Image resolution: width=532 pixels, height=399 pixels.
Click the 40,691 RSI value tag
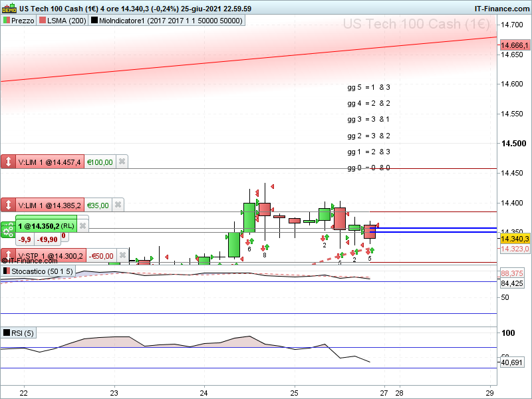[x=511, y=362]
